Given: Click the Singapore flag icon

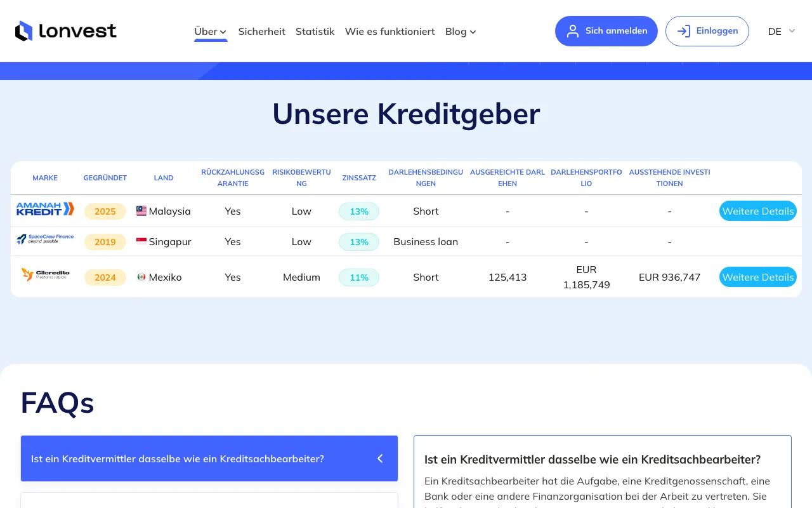Looking at the screenshot, I should point(141,241).
